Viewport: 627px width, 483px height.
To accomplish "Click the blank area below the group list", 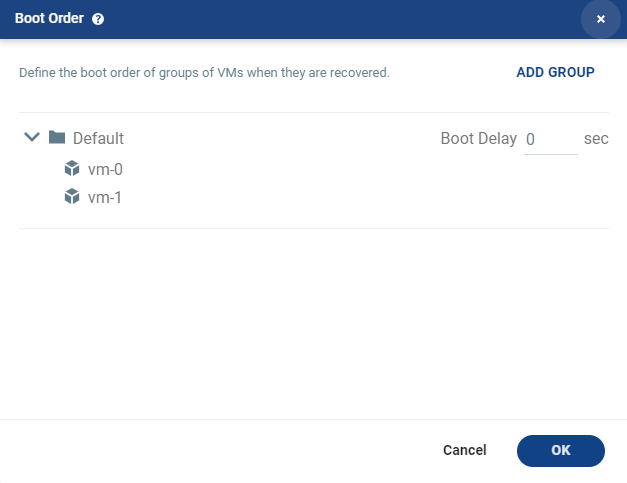I will click(314, 324).
